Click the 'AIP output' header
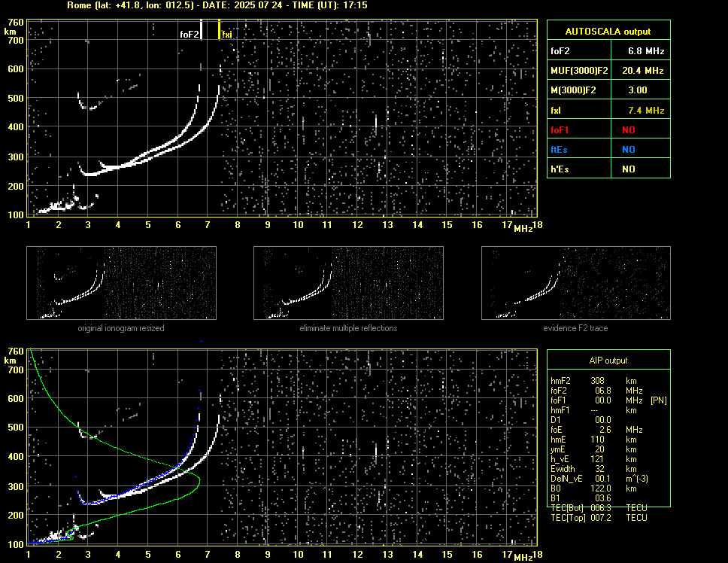 (x=608, y=361)
